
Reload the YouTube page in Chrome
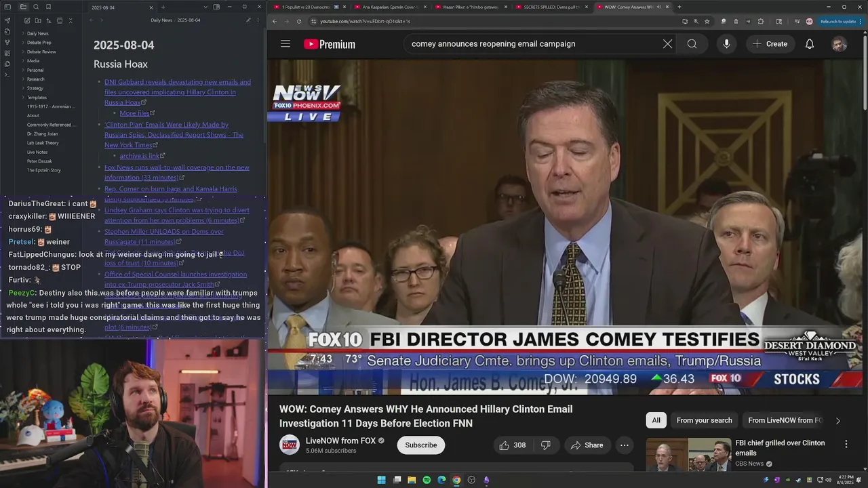coord(299,21)
